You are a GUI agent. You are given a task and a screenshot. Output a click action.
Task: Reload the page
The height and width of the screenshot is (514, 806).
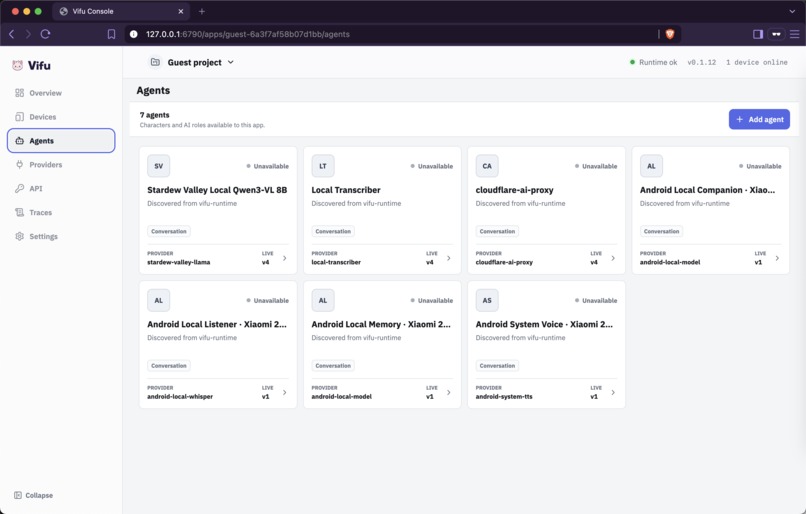pyautogui.click(x=45, y=34)
